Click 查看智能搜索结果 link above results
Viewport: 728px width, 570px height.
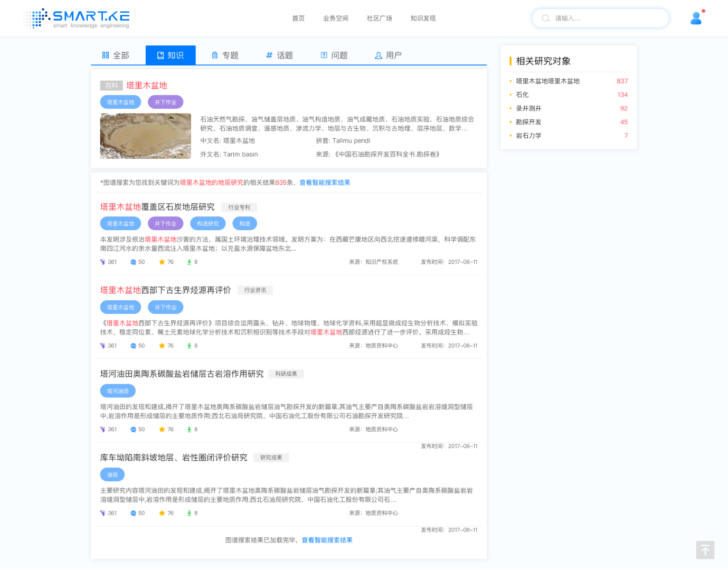[325, 183]
